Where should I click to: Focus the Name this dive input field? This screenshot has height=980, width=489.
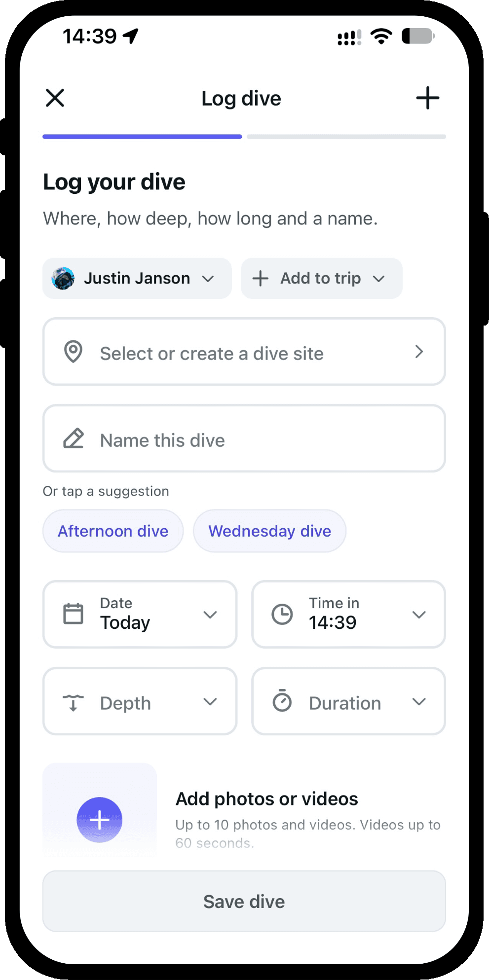click(x=244, y=438)
